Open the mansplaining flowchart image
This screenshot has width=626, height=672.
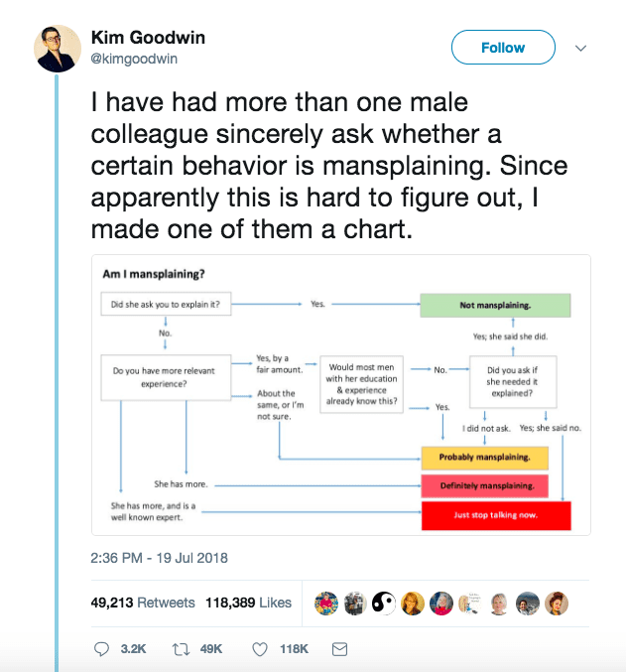click(x=341, y=395)
